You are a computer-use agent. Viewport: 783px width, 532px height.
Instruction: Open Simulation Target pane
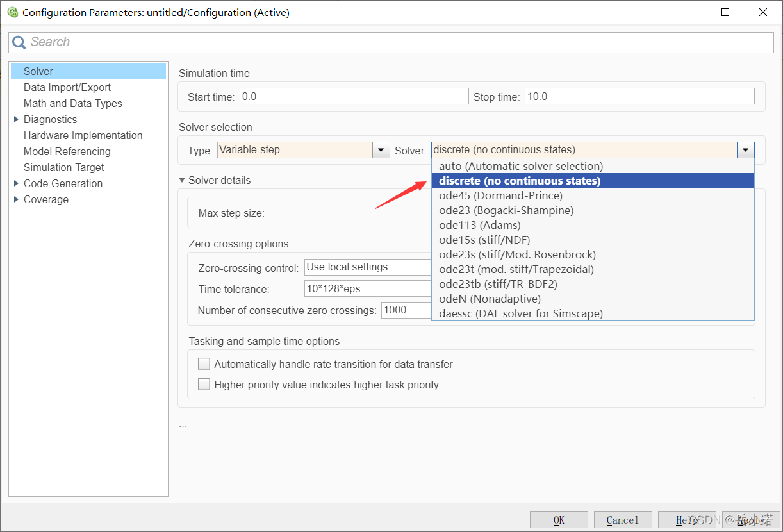click(64, 167)
